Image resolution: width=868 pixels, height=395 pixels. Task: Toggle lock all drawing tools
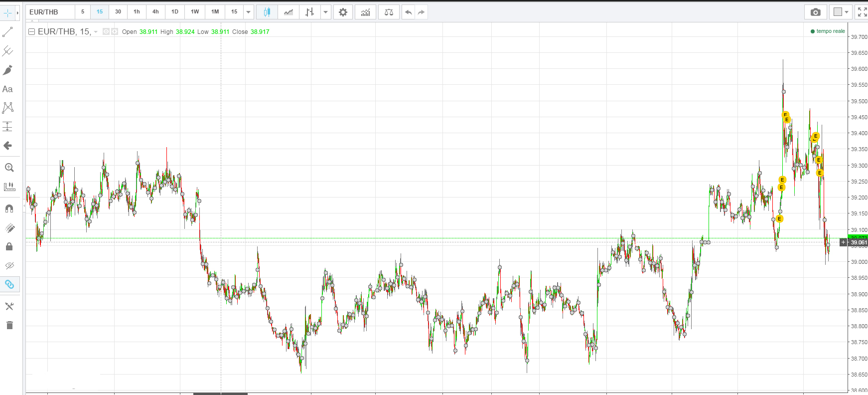(x=9, y=247)
